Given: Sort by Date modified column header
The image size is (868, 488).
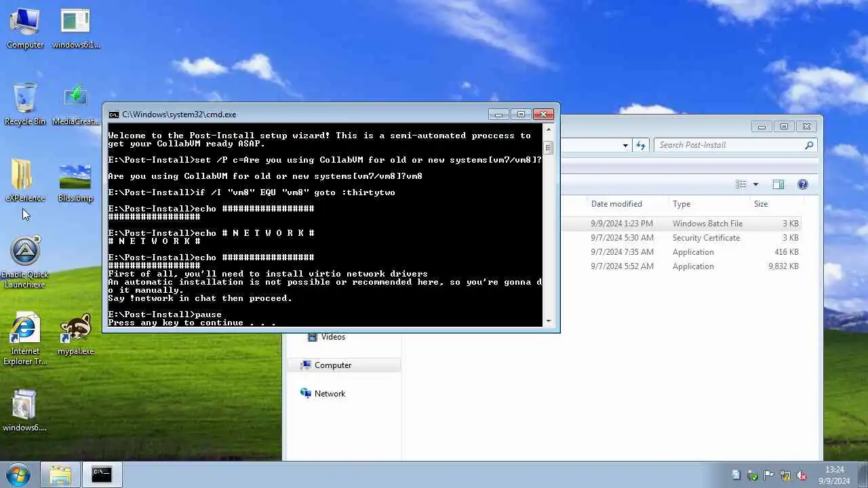Looking at the screenshot, I should click(x=616, y=203).
